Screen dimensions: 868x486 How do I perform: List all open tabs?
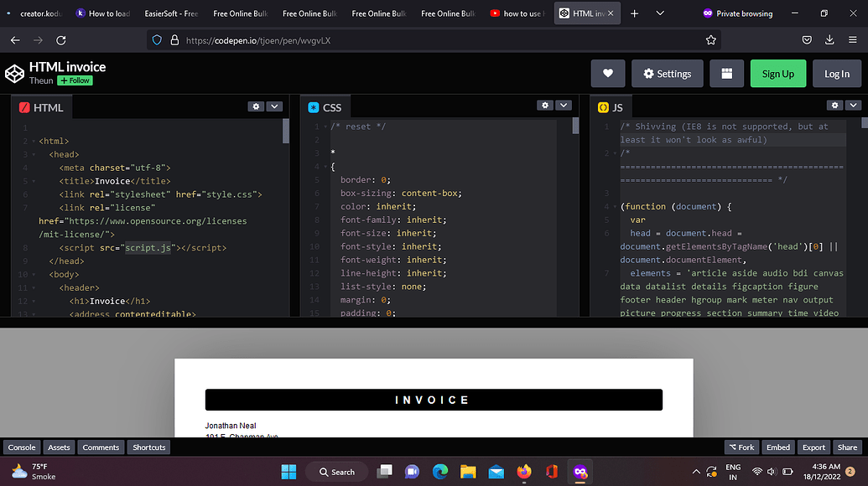[x=660, y=13]
